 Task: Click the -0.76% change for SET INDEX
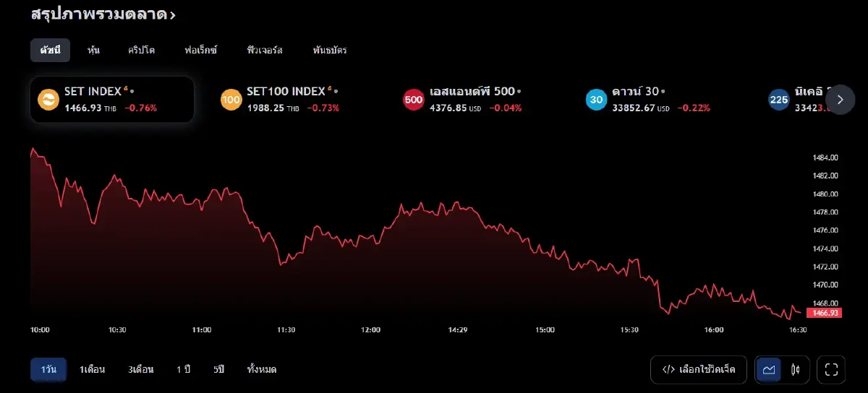coord(141,108)
